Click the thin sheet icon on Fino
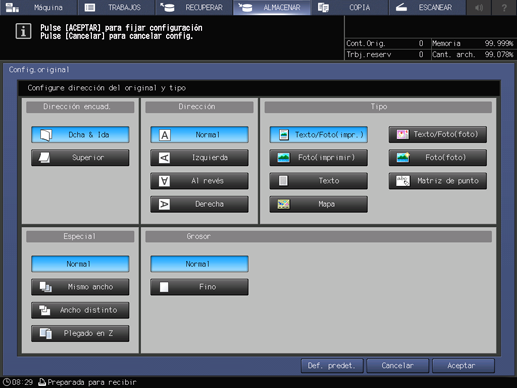 tap(164, 287)
